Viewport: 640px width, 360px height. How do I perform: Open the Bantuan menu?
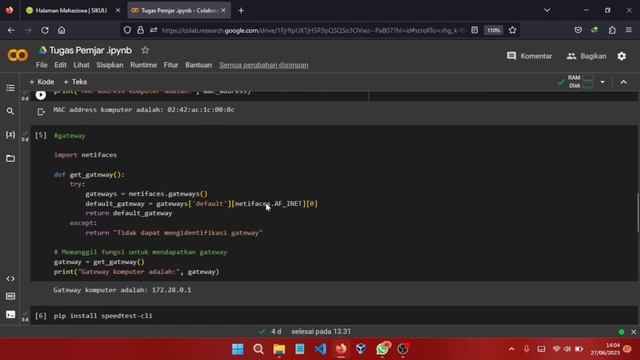click(198, 65)
